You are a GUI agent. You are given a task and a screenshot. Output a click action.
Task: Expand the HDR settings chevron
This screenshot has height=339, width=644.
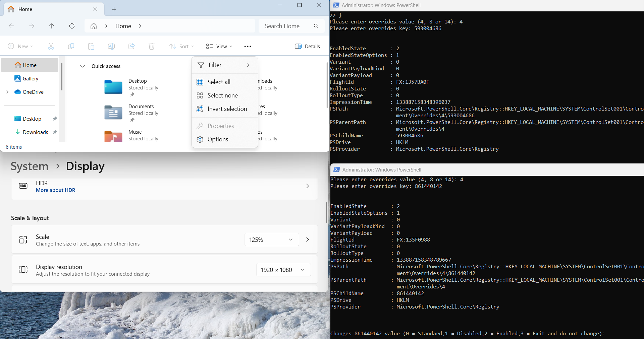point(308,186)
